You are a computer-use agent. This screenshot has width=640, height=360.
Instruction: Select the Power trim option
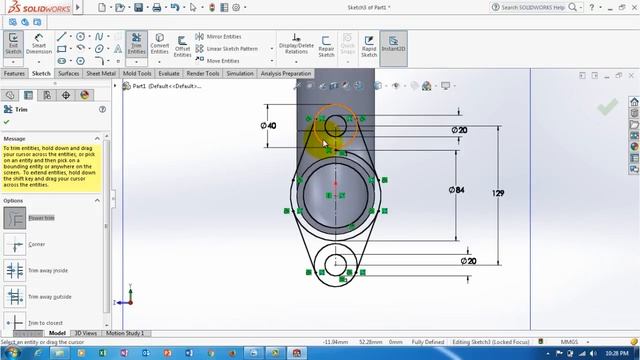(x=15, y=218)
